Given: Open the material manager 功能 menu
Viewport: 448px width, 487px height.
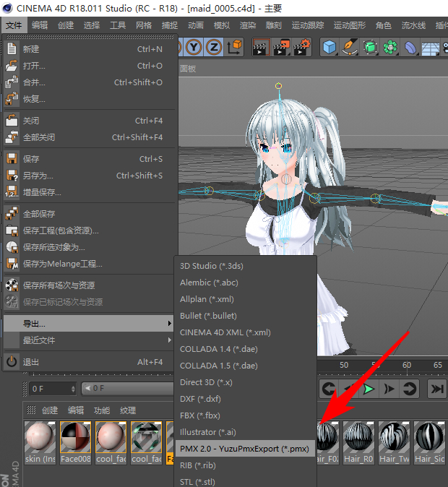Looking at the screenshot, I should click(x=102, y=410).
